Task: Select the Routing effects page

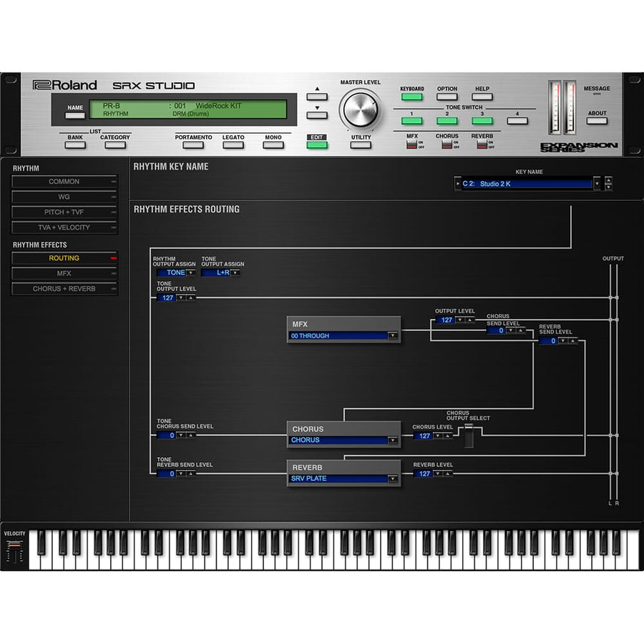Action: [64, 258]
